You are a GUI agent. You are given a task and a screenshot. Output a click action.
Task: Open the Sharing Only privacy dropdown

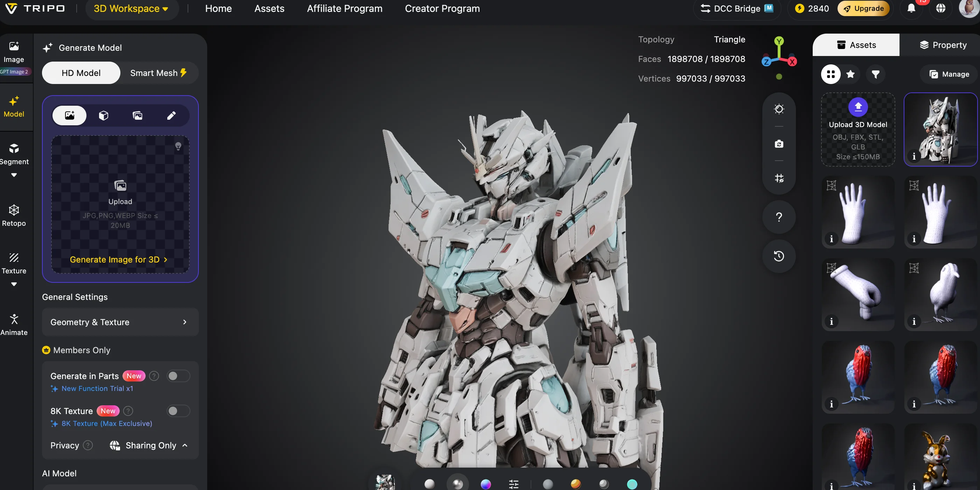(x=149, y=445)
